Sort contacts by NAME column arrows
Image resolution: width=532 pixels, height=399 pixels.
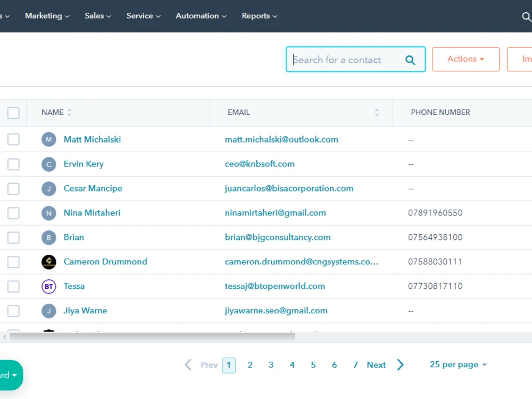point(69,112)
